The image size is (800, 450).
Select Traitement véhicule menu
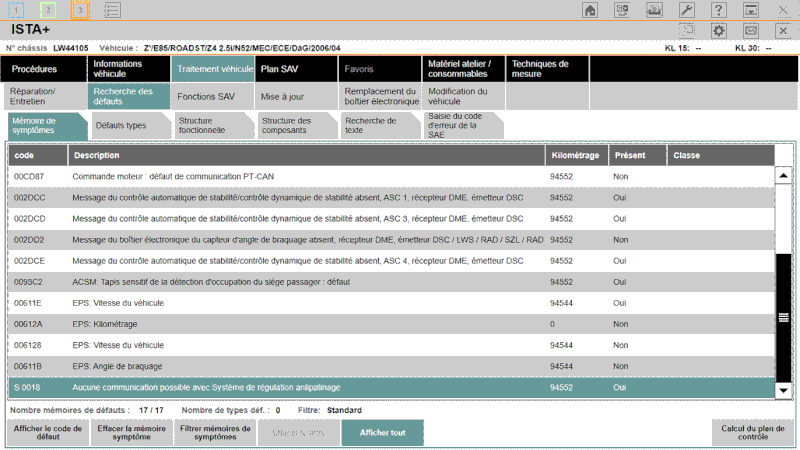pyautogui.click(x=212, y=69)
